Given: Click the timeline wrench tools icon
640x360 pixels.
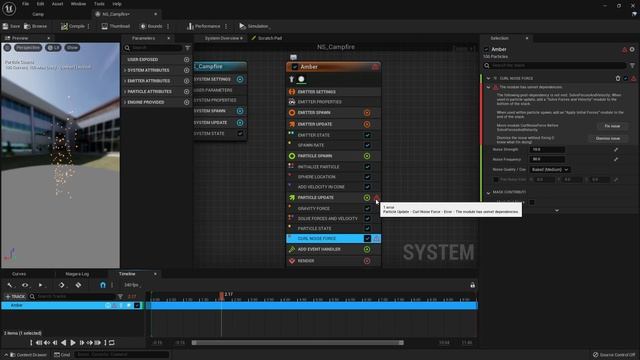Looking at the screenshot, I should click(10, 285).
